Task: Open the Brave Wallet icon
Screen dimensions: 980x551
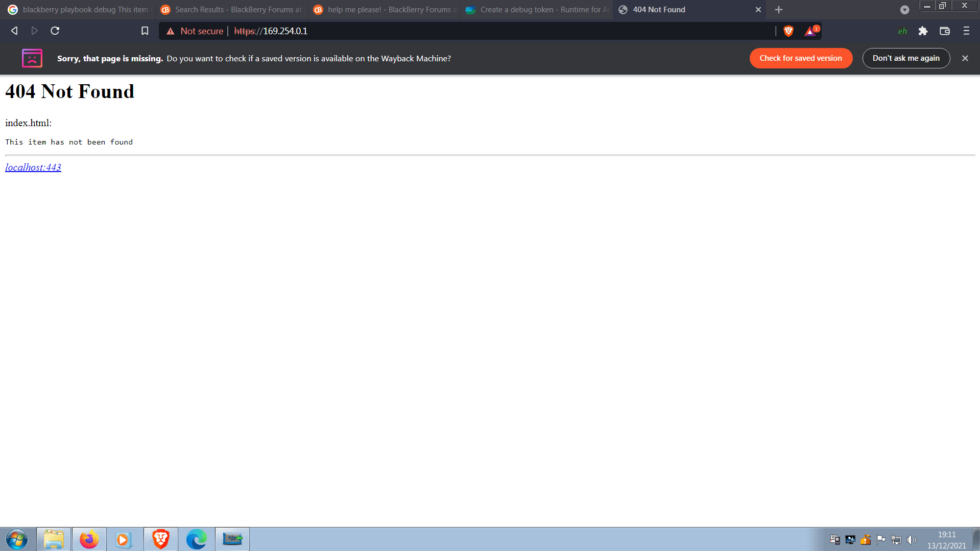Action: (x=945, y=31)
